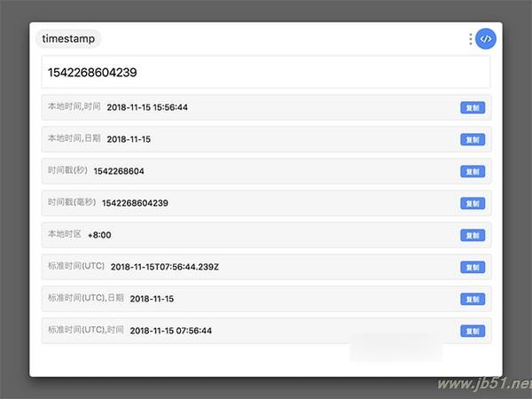Select the text 2018-11-15T07:56:44.239Z
Screen dimensions: 532x399
coord(165,267)
